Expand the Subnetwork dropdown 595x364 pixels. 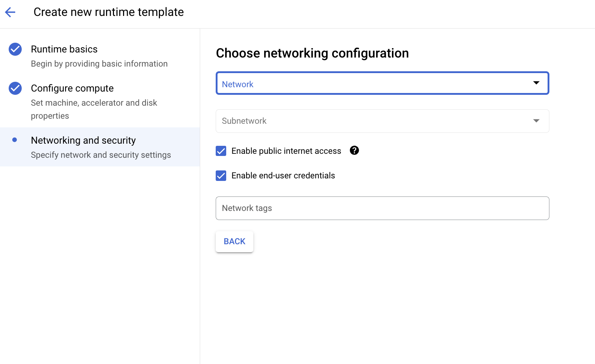pos(382,121)
